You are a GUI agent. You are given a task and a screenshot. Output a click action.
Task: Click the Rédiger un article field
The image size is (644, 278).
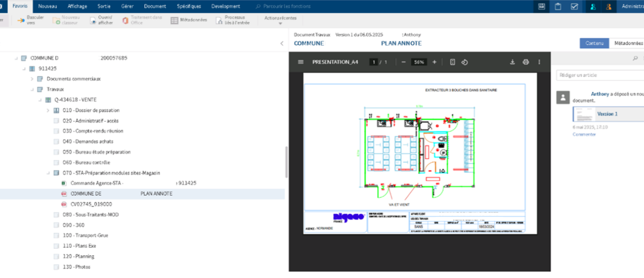600,75
